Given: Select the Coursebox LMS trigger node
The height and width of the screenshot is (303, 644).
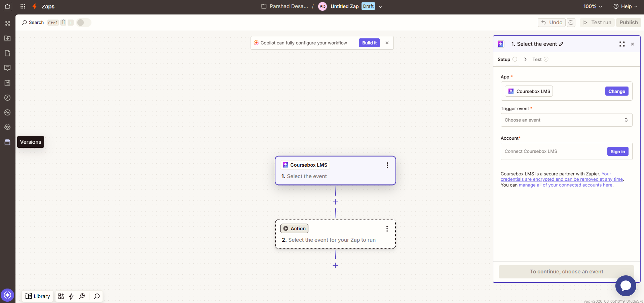Looking at the screenshot, I should pyautogui.click(x=335, y=170).
